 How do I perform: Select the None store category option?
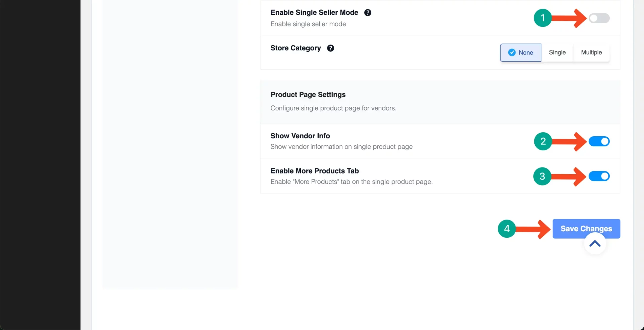[521, 52]
